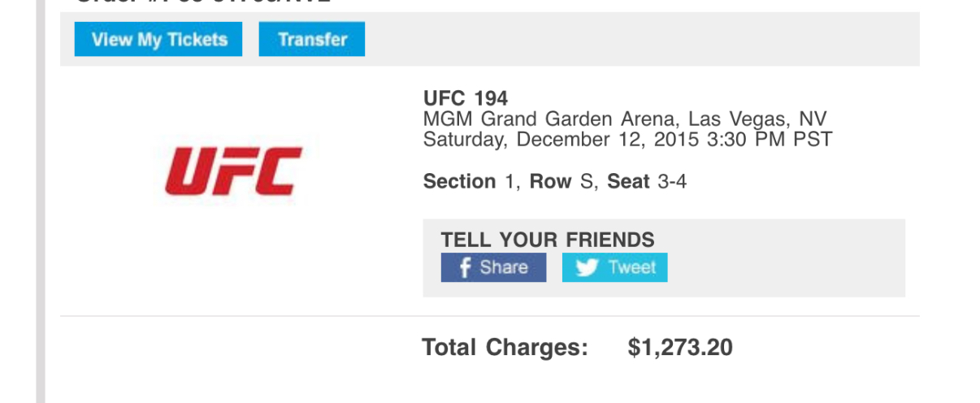
Task: Click the Facebook 'f' logo icon
Action: tap(465, 267)
